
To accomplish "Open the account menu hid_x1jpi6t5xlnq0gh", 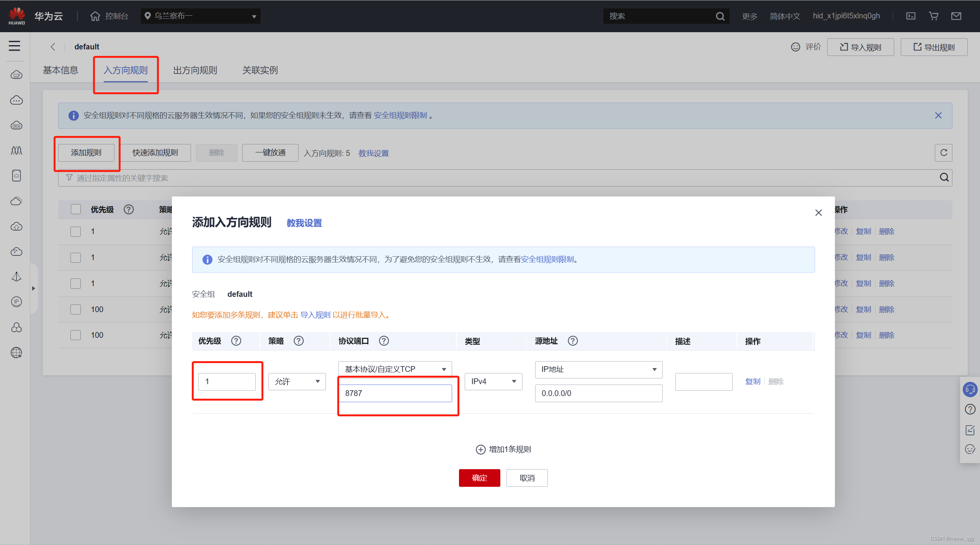I will click(846, 16).
